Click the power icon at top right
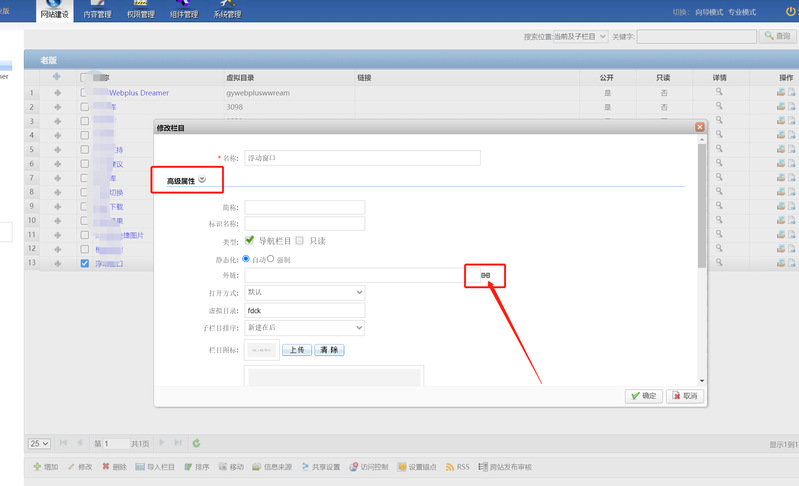The height and width of the screenshot is (486, 799). pyautogui.click(x=790, y=11)
